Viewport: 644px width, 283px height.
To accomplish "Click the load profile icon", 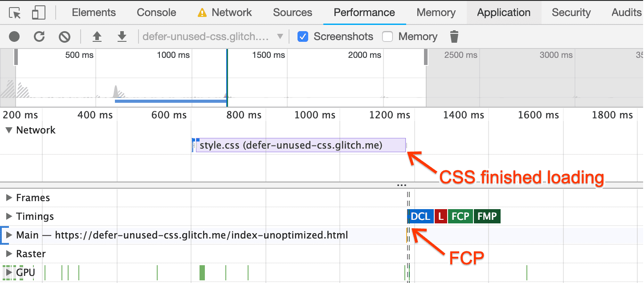I will 97,36.
